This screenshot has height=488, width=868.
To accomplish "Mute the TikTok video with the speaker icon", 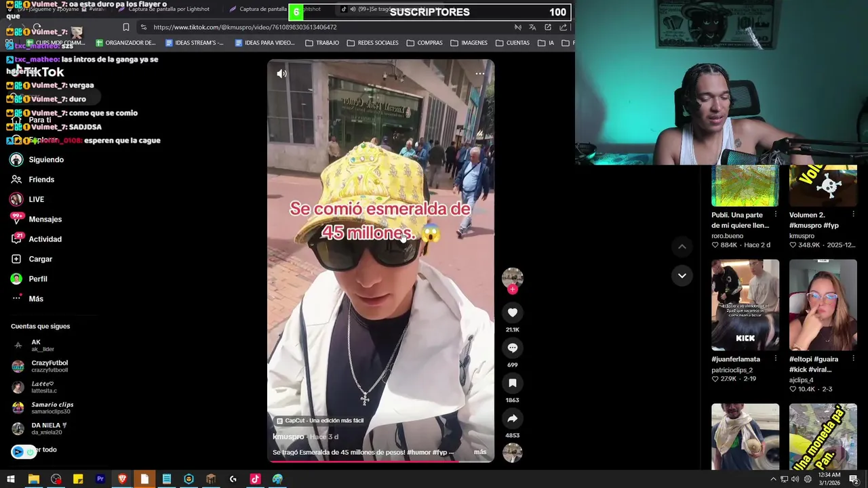I will pos(282,74).
